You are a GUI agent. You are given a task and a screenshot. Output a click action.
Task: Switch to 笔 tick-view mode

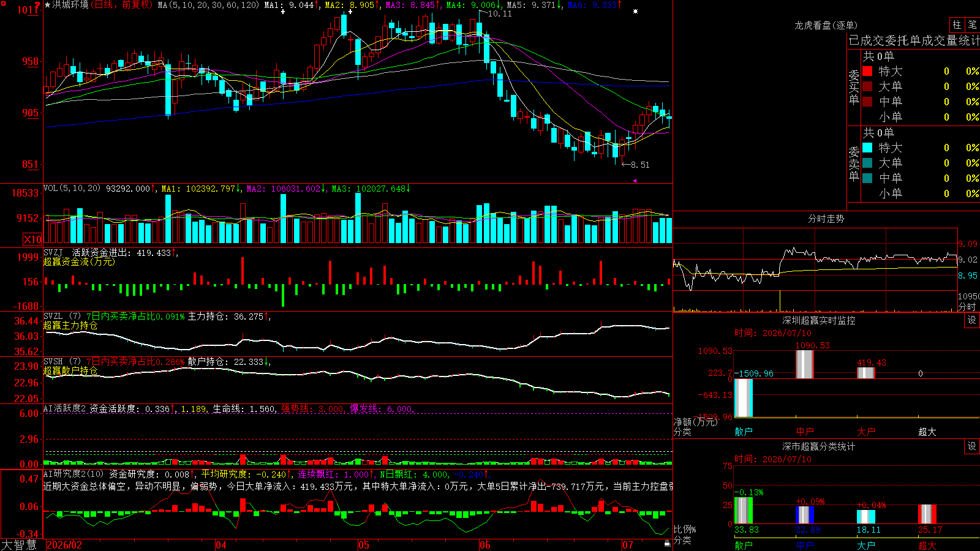click(973, 25)
